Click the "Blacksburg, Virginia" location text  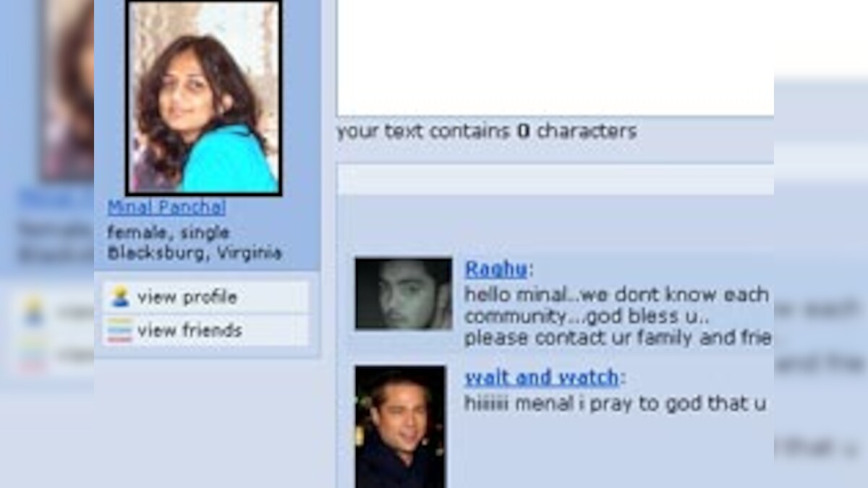click(195, 254)
